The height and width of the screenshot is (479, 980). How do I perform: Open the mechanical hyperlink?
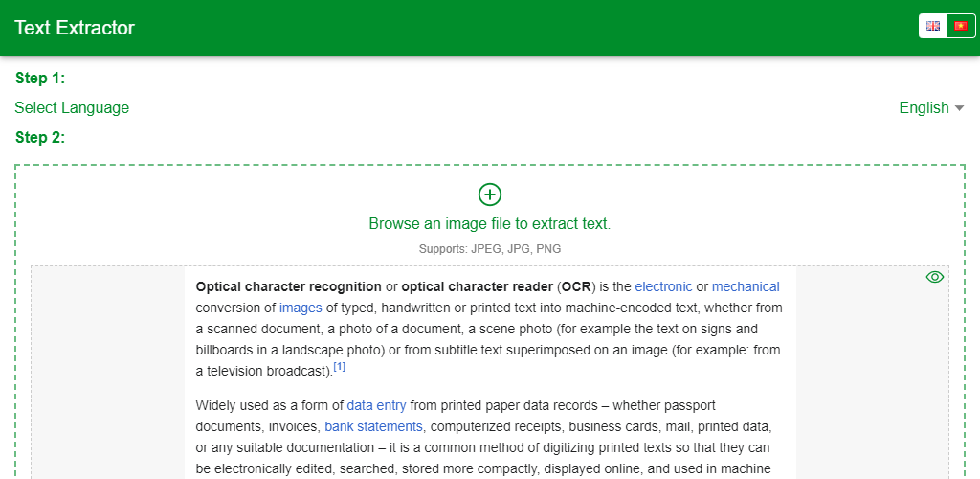(x=746, y=286)
